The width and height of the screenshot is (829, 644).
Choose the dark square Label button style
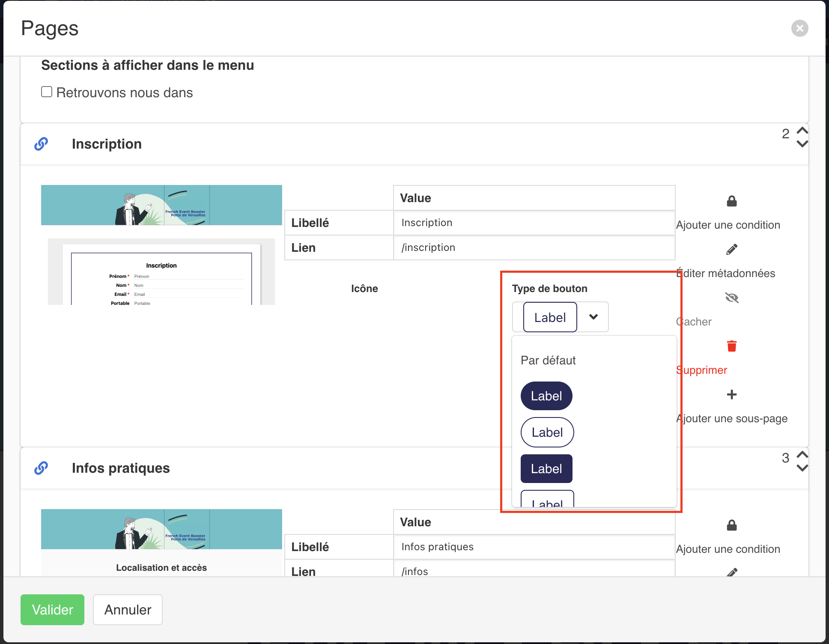[x=546, y=469]
